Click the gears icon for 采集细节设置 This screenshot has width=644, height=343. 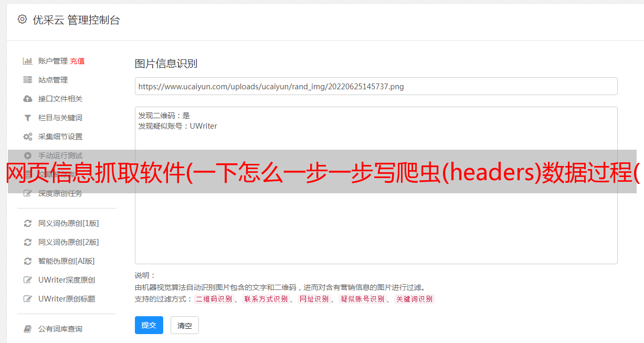click(x=28, y=137)
